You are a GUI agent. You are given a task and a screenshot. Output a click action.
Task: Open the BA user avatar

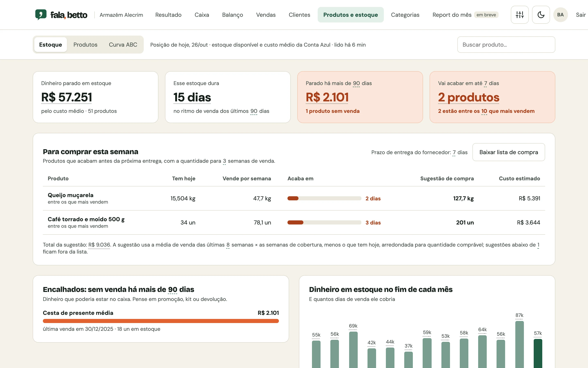560,15
